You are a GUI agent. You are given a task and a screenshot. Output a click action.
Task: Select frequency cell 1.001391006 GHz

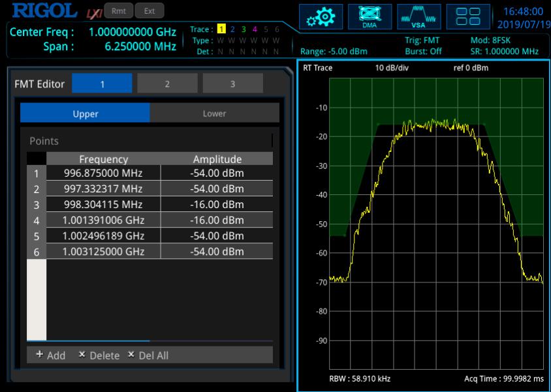pyautogui.click(x=103, y=220)
